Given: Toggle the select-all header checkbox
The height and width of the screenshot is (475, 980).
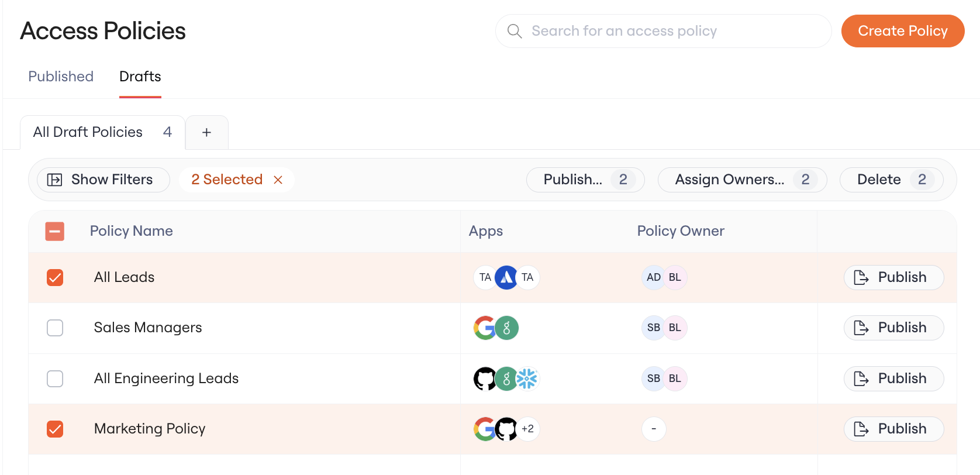Looking at the screenshot, I should [55, 231].
